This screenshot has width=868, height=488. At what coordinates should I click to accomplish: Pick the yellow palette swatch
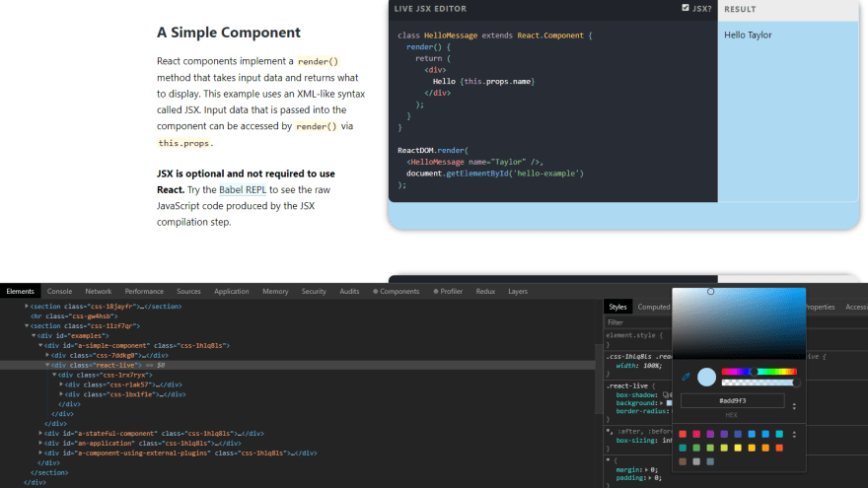tap(738, 448)
